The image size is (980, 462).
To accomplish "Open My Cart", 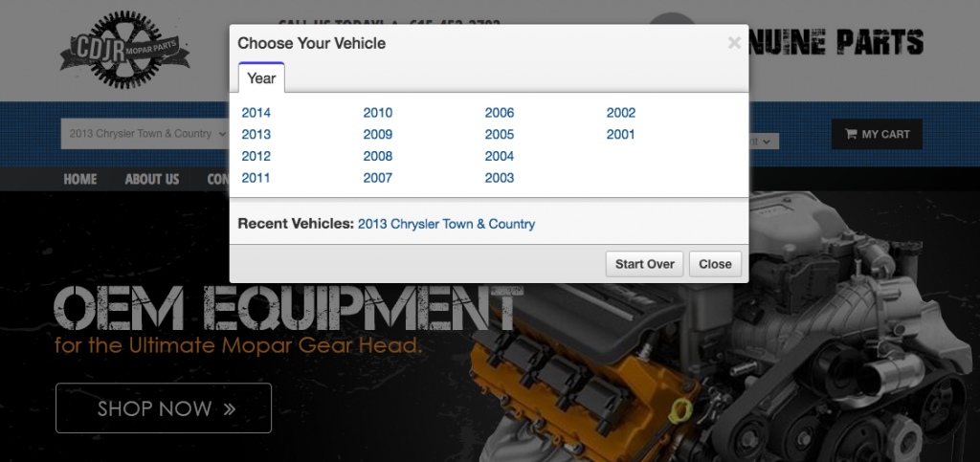I will tap(877, 134).
